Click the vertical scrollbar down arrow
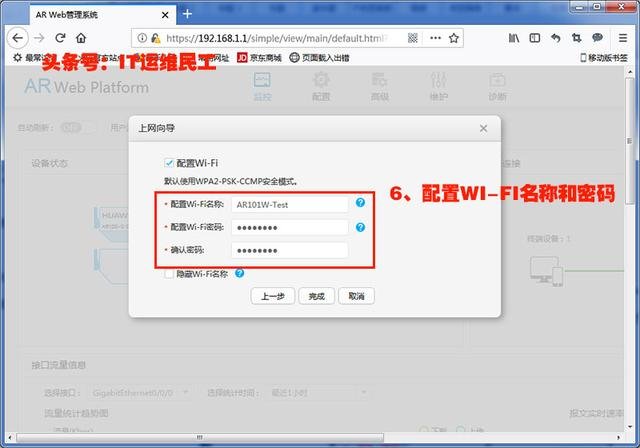Image resolution: width=640 pixels, height=448 pixels. (630, 427)
